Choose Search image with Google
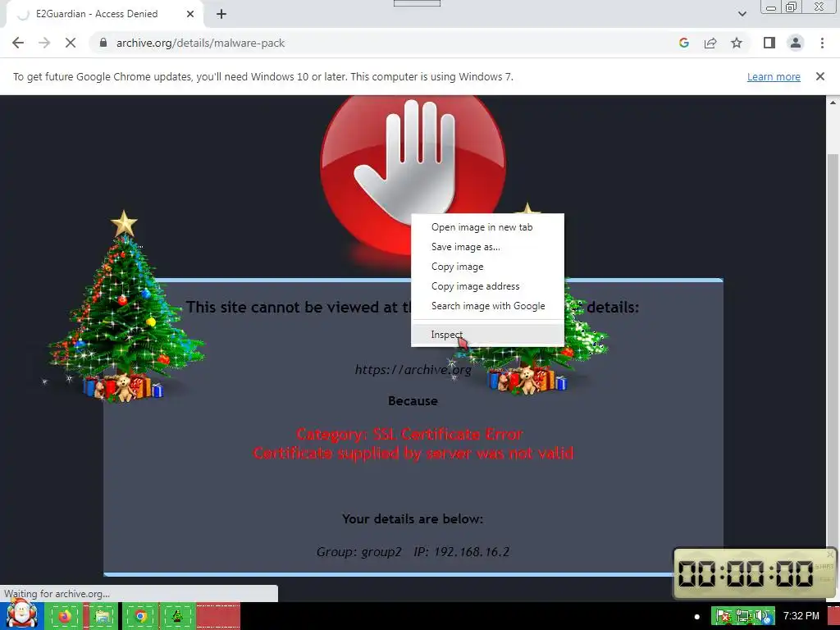840x630 pixels. point(487,306)
